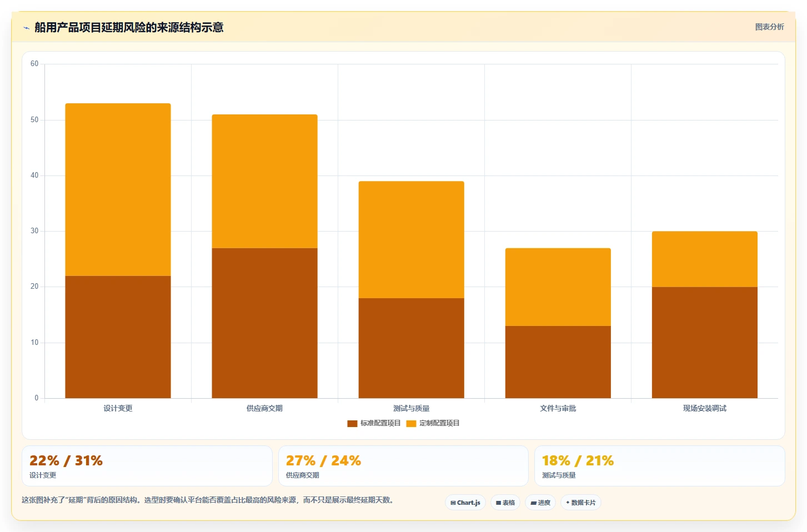Click the footer note starting with 这张图补充了
Image resolution: width=807 pixels, height=532 pixels.
(x=209, y=500)
